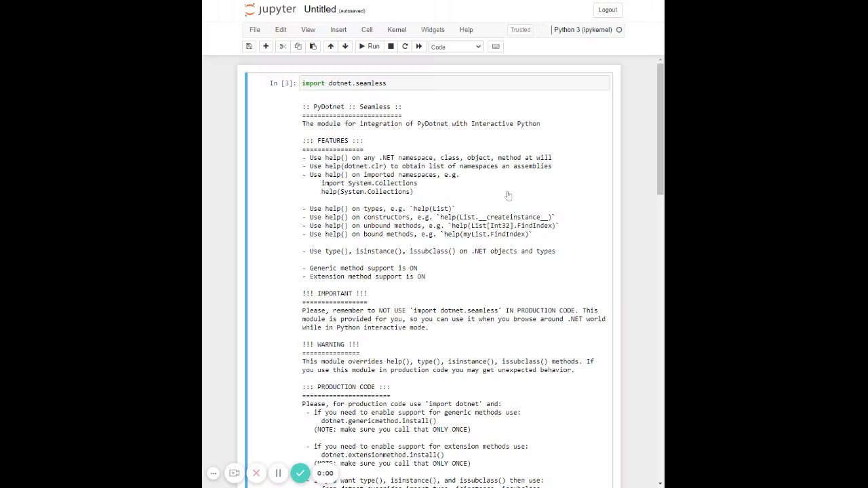
Task: Open the command palette keyboard icon
Action: tap(496, 47)
